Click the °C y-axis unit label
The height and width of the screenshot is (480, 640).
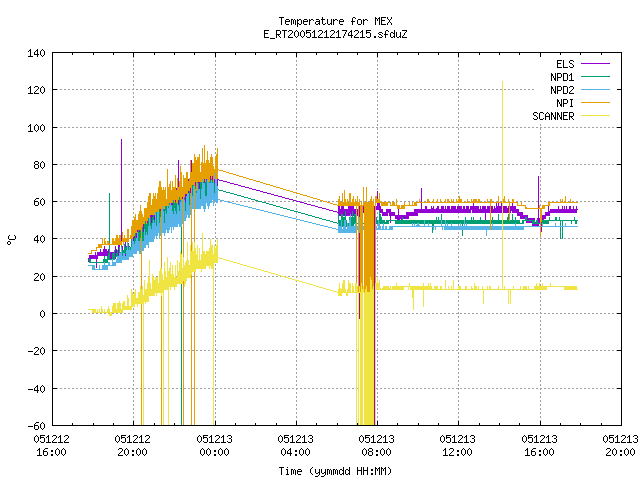[x=12, y=240]
